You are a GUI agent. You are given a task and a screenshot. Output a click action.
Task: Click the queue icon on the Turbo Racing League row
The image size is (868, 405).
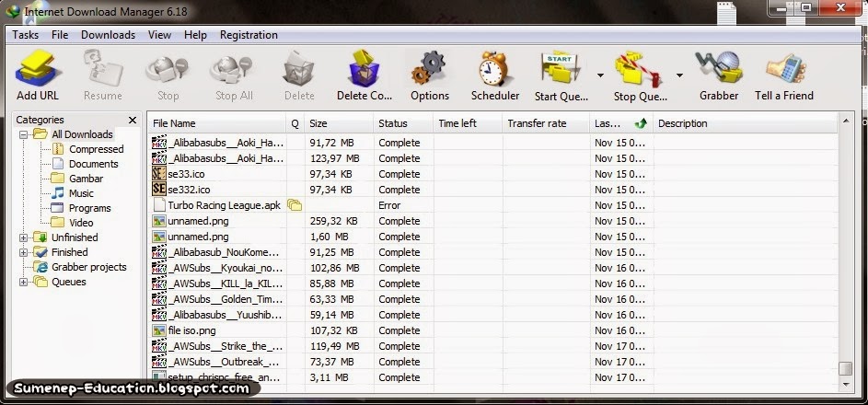tap(295, 205)
